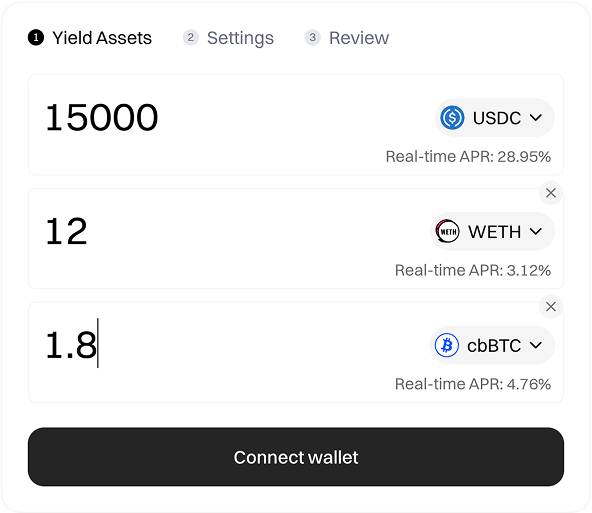Go to the Review step

[347, 38]
